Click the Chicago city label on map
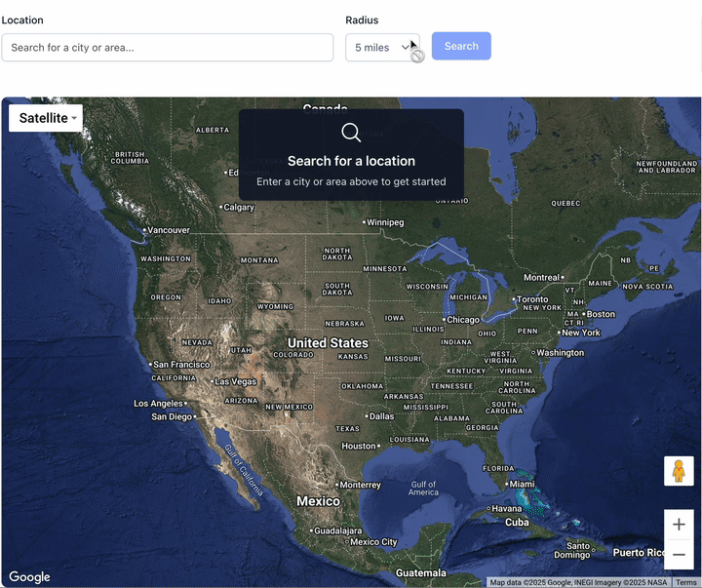Viewport: 702px width, 588px height. pyautogui.click(x=463, y=320)
